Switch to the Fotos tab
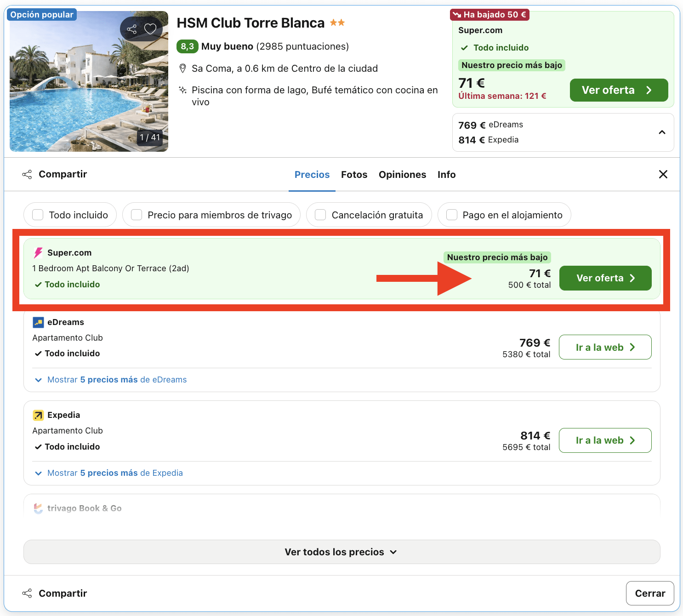This screenshot has width=683, height=616. [x=354, y=175]
